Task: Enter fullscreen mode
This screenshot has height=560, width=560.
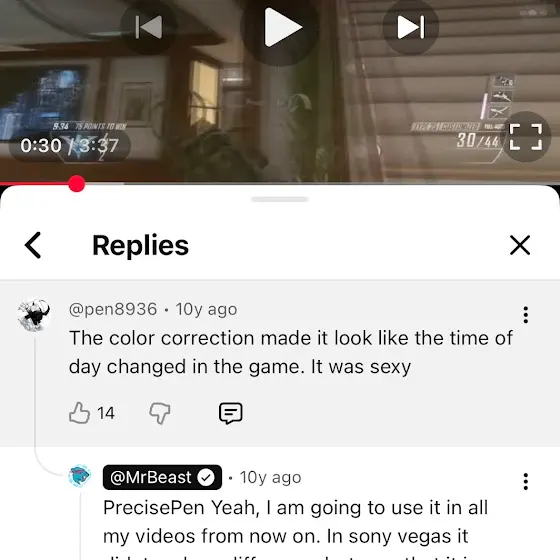Action: click(x=525, y=136)
